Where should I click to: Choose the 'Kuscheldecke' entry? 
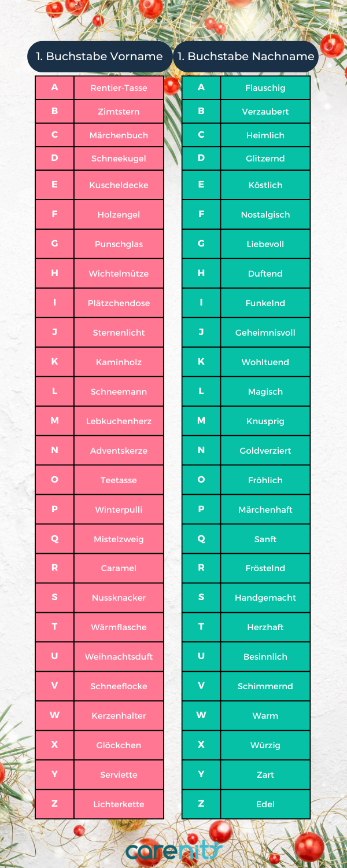pos(119,185)
